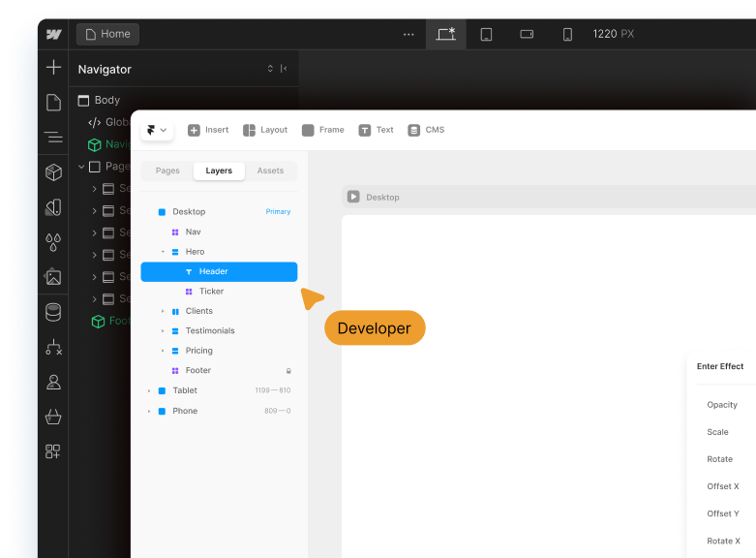Open the Pages panel icon in Webflow sidebar
This screenshot has width=756, height=558.
pos(53,103)
